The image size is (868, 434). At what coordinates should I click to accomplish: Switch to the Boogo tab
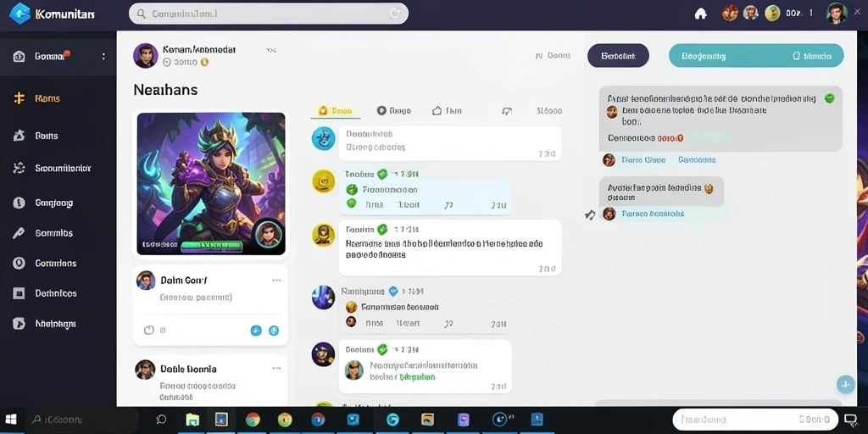click(393, 111)
